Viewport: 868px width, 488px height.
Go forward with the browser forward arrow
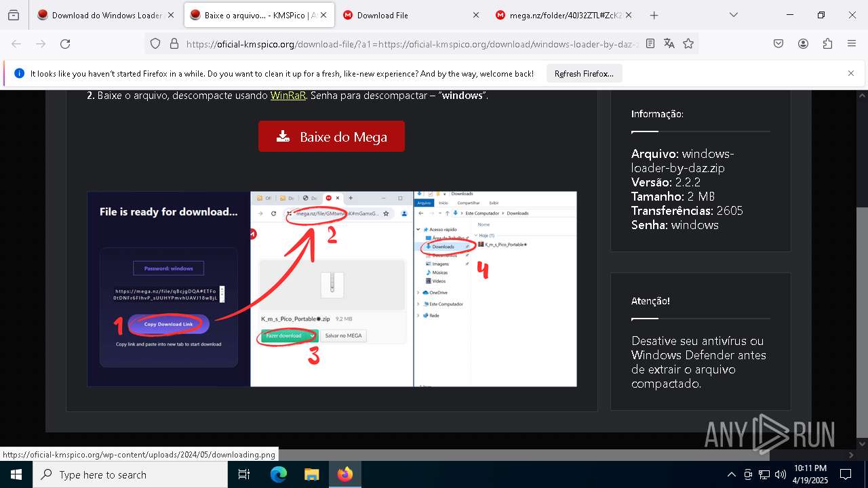(41, 43)
